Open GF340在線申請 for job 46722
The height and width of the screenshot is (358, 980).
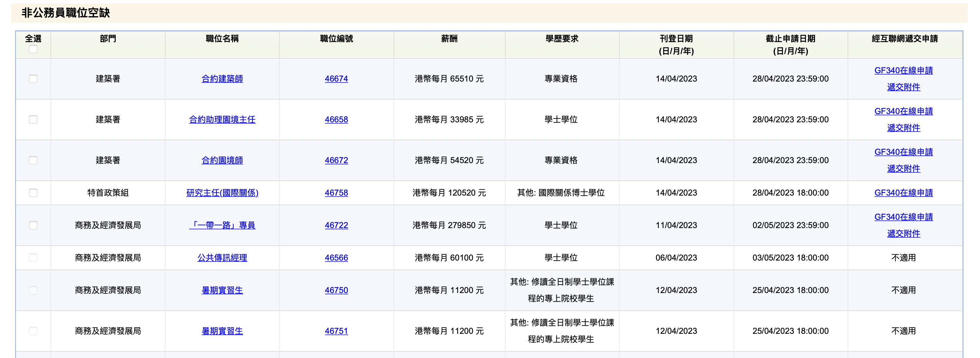[904, 217]
